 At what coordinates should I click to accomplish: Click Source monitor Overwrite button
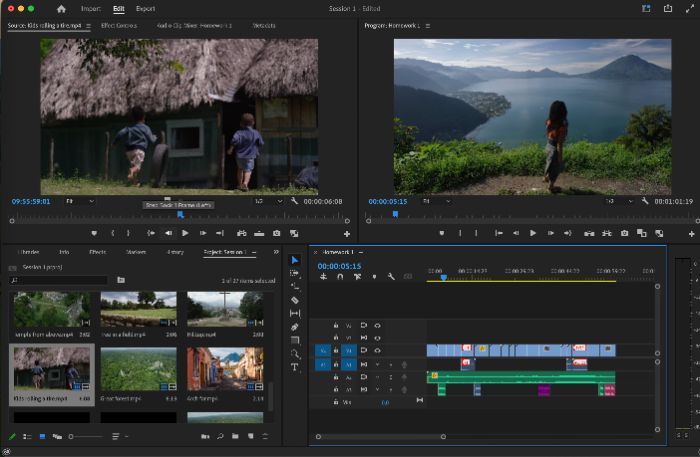[259, 233]
